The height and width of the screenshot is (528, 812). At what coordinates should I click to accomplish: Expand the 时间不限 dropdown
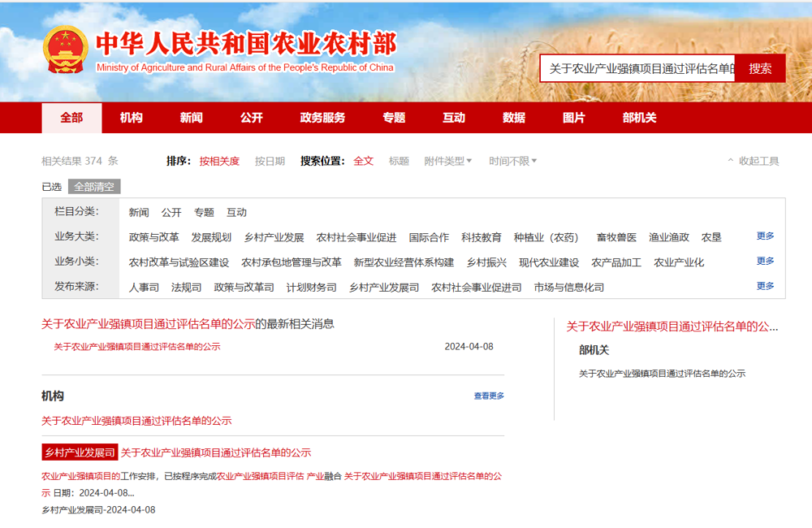pos(512,161)
